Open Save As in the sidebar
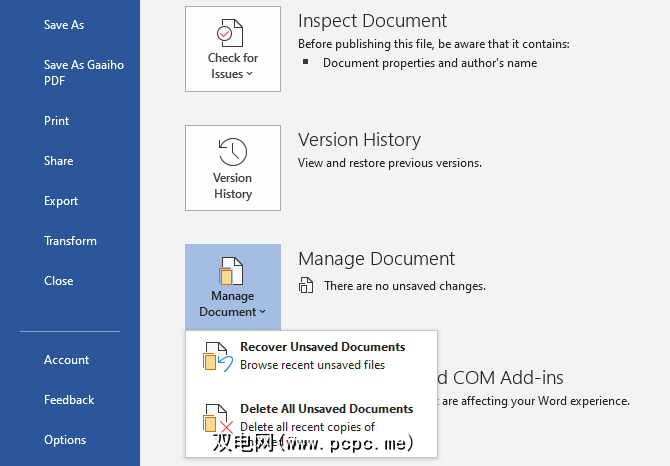 pyautogui.click(x=64, y=25)
